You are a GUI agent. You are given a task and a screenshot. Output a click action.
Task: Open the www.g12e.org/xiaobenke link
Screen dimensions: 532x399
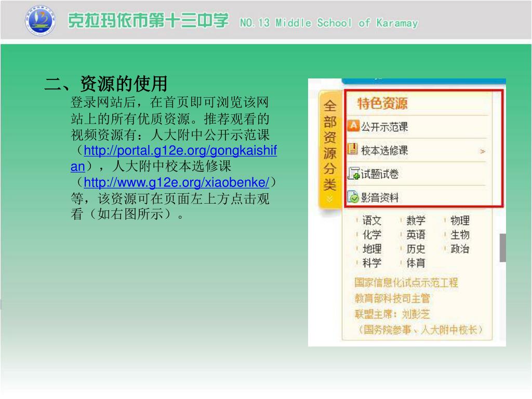pos(177,182)
